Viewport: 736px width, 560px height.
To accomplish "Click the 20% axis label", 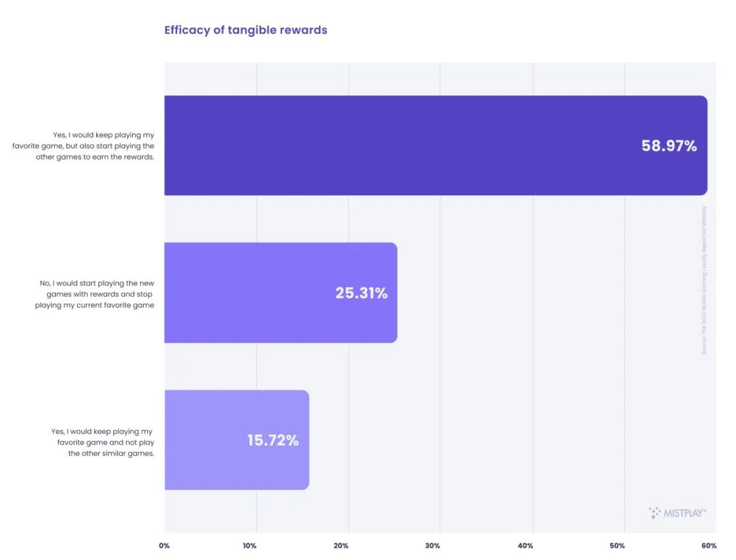I will click(341, 546).
